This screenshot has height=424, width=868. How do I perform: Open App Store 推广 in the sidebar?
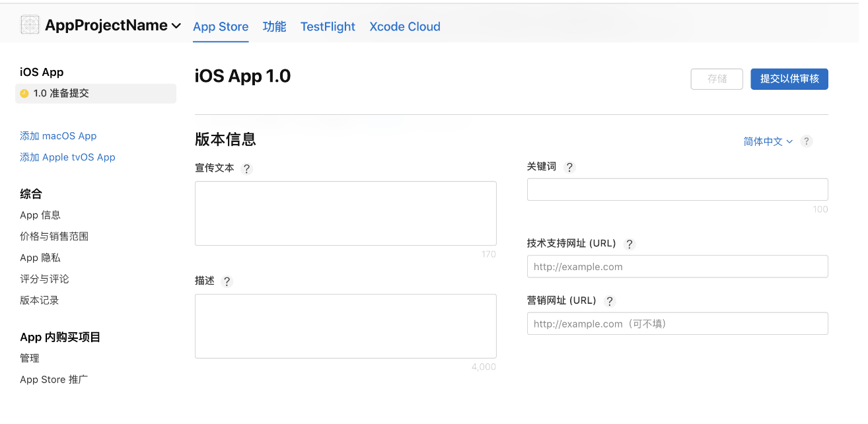54,380
